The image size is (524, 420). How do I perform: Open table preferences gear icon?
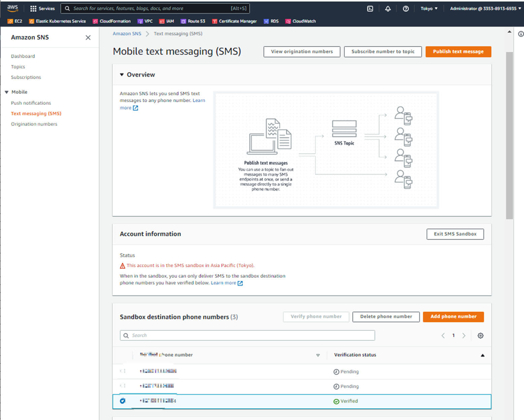(x=481, y=336)
